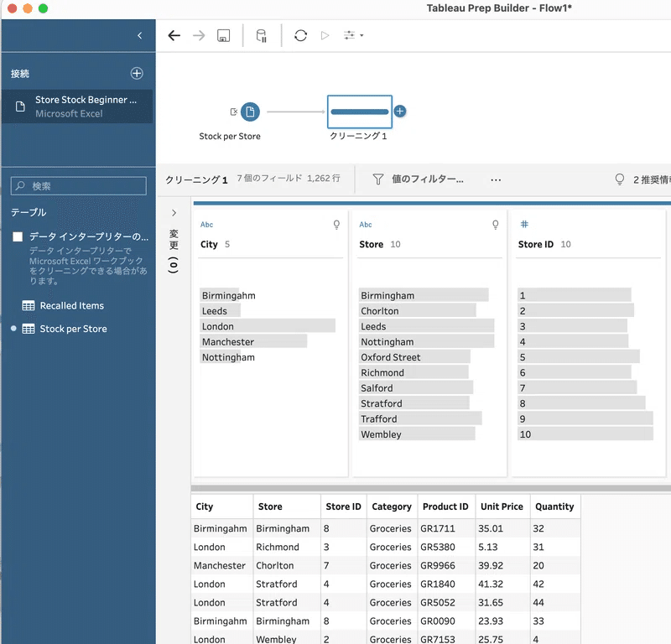Screen dimensions: 671x644
Task: Change Store field Abc data type
Action: click(x=366, y=224)
